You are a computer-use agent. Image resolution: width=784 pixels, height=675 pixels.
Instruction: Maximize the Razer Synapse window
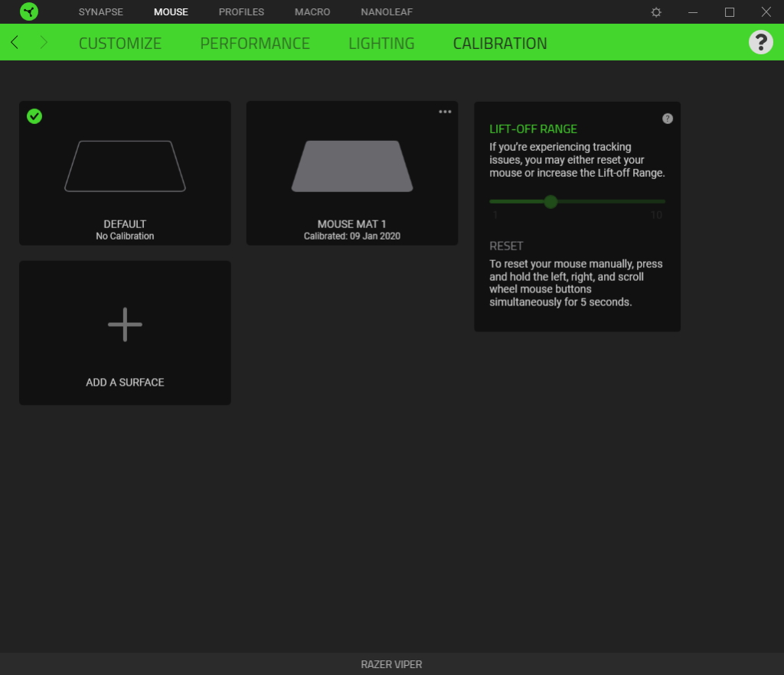click(730, 12)
